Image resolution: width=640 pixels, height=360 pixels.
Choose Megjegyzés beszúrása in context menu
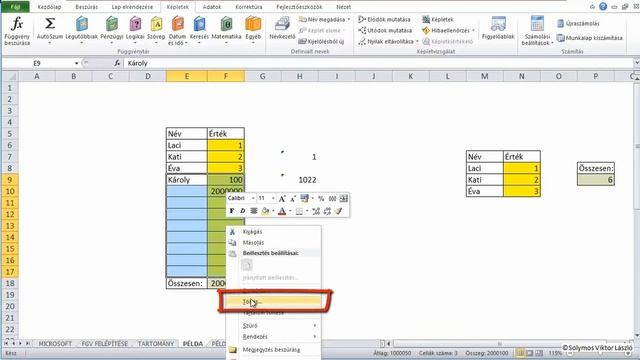point(274,350)
